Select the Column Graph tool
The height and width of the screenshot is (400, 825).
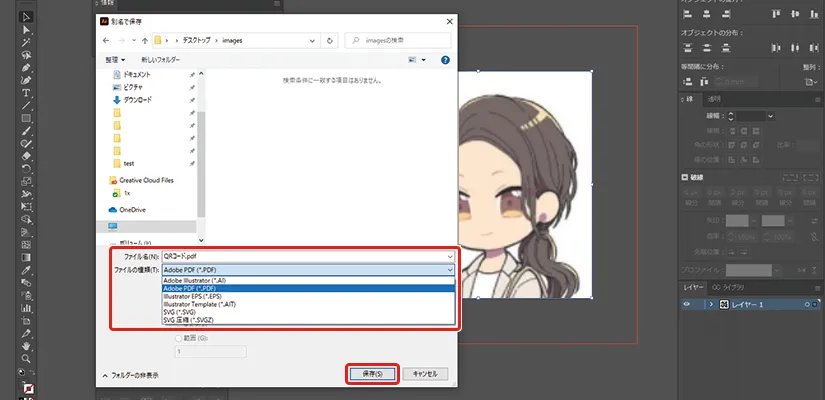[x=26, y=308]
